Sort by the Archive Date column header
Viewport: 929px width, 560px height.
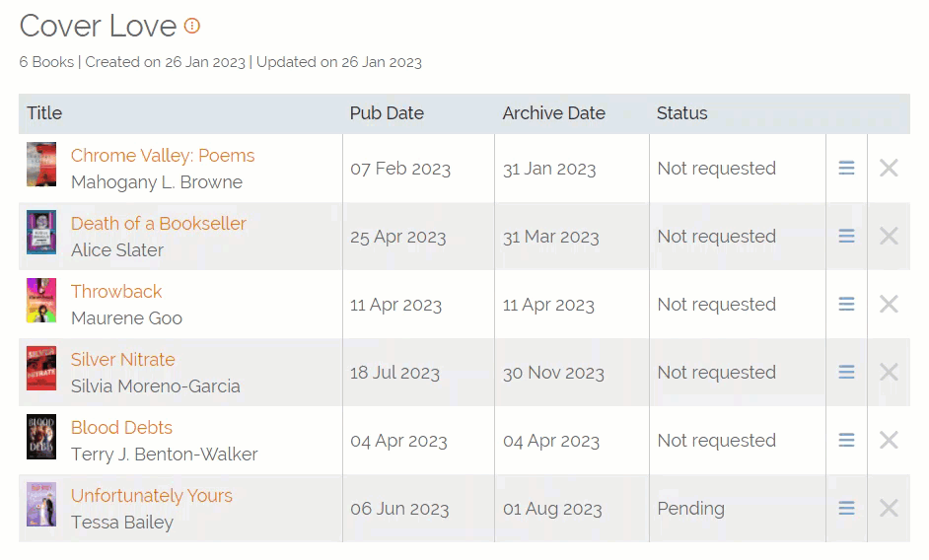(553, 113)
